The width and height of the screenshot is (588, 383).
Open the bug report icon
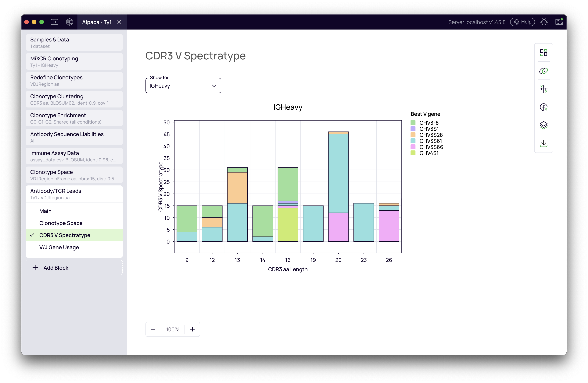click(544, 22)
